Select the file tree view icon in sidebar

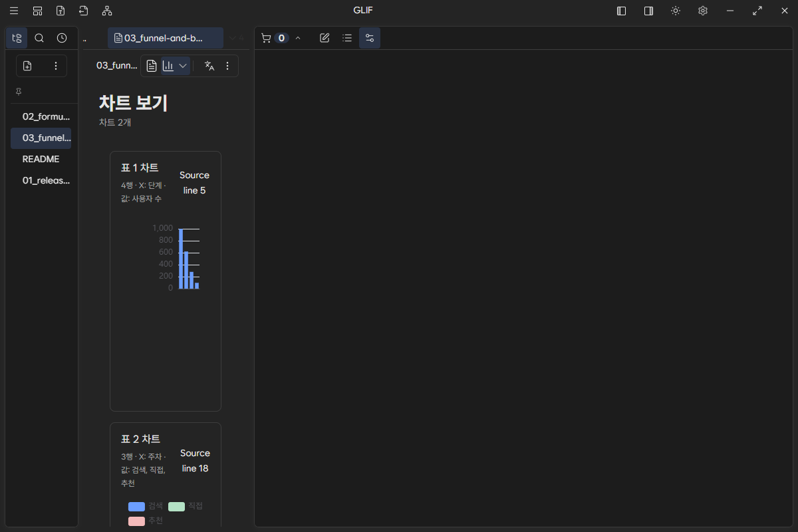17,38
